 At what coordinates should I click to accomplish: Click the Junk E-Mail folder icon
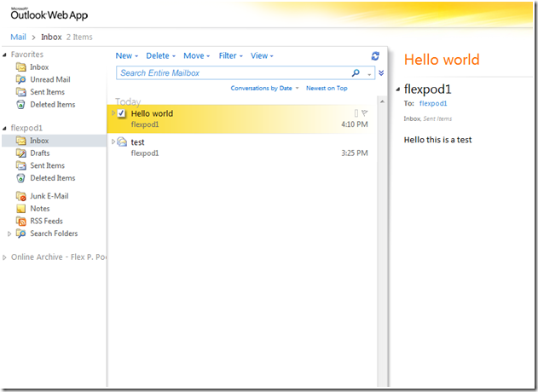pyautogui.click(x=21, y=196)
